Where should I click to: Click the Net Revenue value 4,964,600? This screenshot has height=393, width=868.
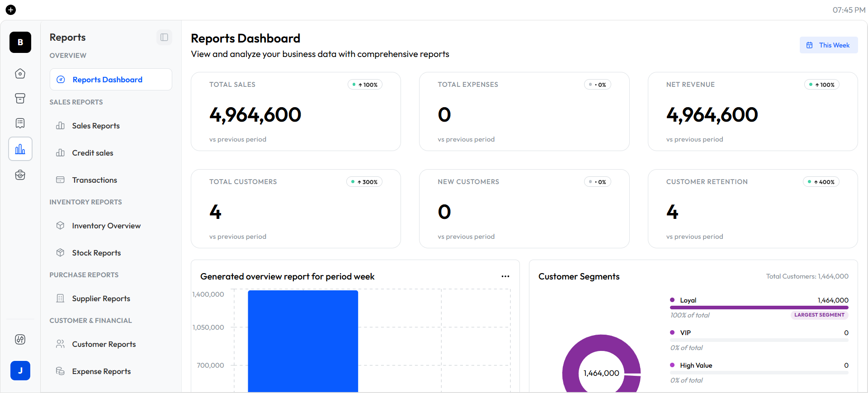(712, 114)
